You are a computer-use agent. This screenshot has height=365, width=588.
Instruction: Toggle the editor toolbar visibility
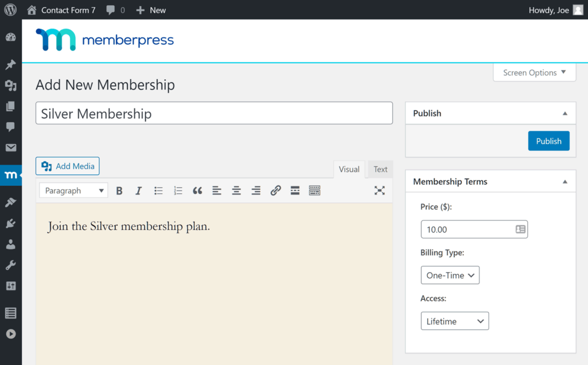[314, 190]
